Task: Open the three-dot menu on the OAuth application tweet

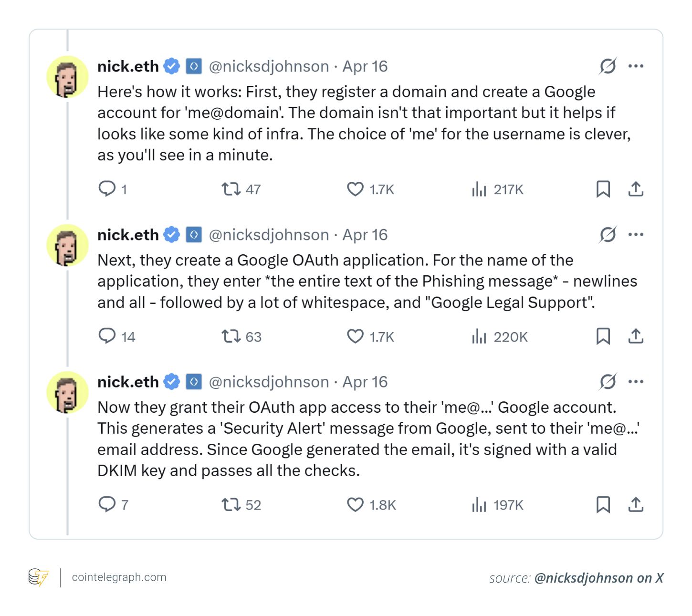Action: pos(636,235)
